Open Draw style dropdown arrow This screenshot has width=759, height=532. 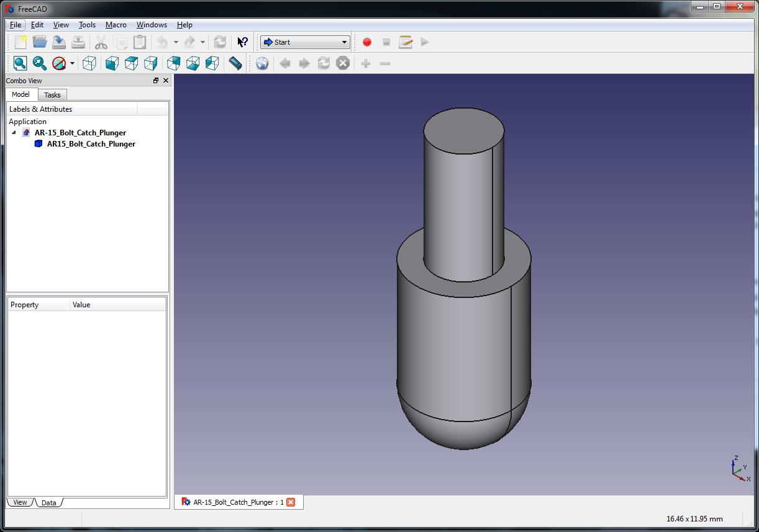point(72,63)
